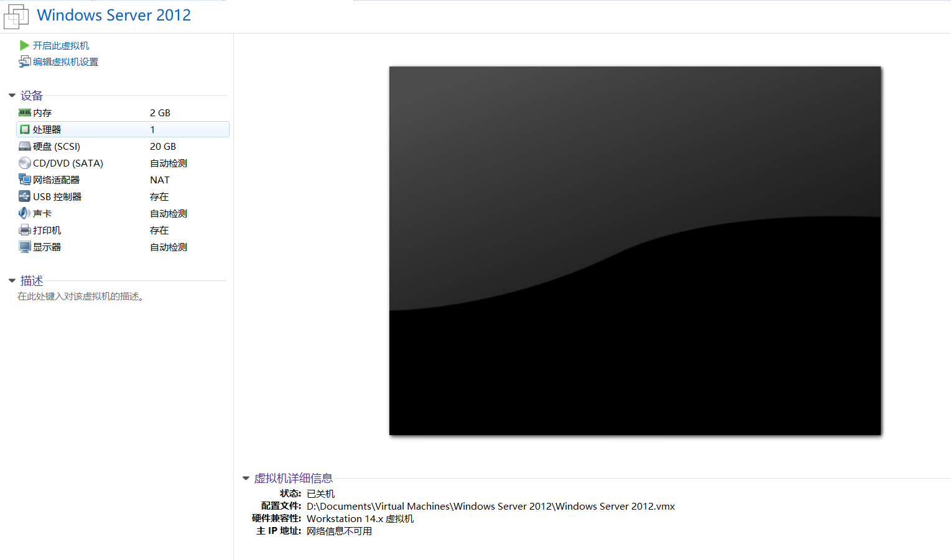Select the 声卡 sound card icon

click(x=24, y=213)
